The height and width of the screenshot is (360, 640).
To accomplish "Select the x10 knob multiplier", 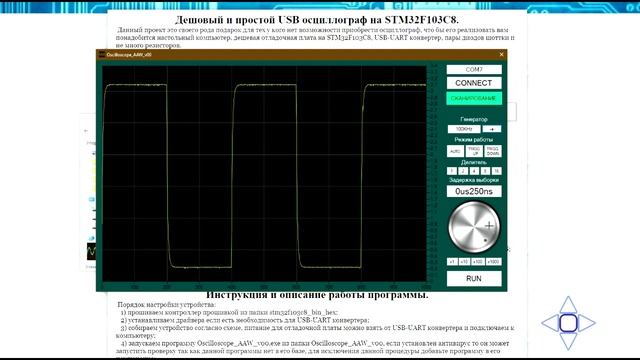I will click(x=464, y=262).
